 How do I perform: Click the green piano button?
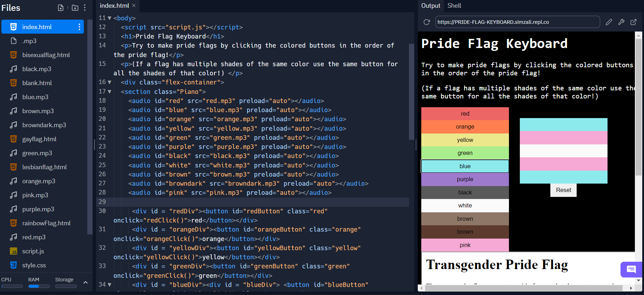point(465,153)
